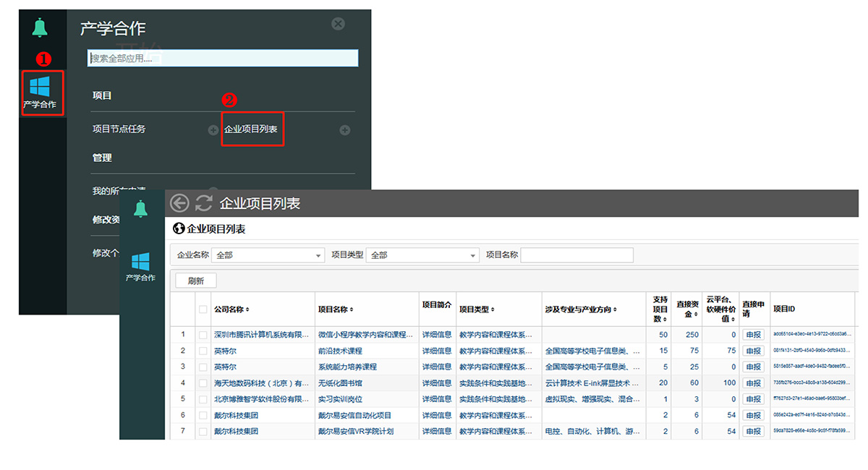
Task: Select 项目节点任务 menu item
Action: pyautogui.click(x=119, y=129)
